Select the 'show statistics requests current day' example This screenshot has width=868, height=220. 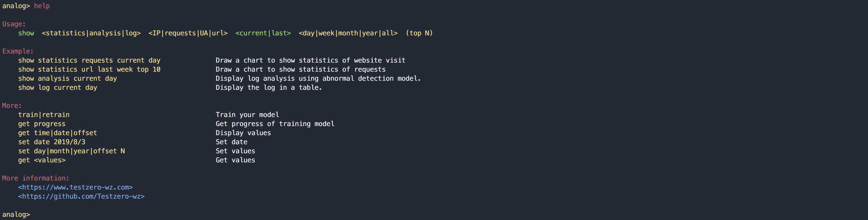tap(89, 60)
